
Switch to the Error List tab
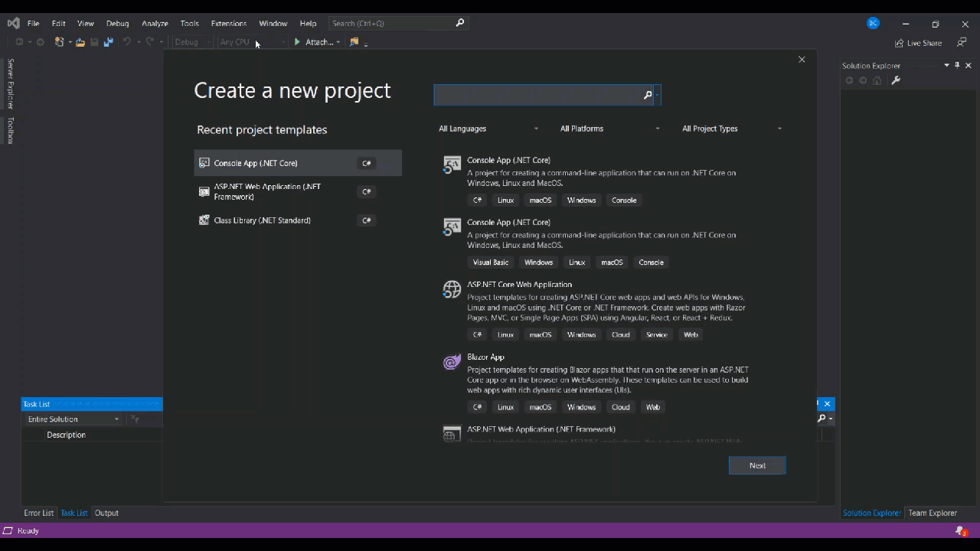point(38,513)
